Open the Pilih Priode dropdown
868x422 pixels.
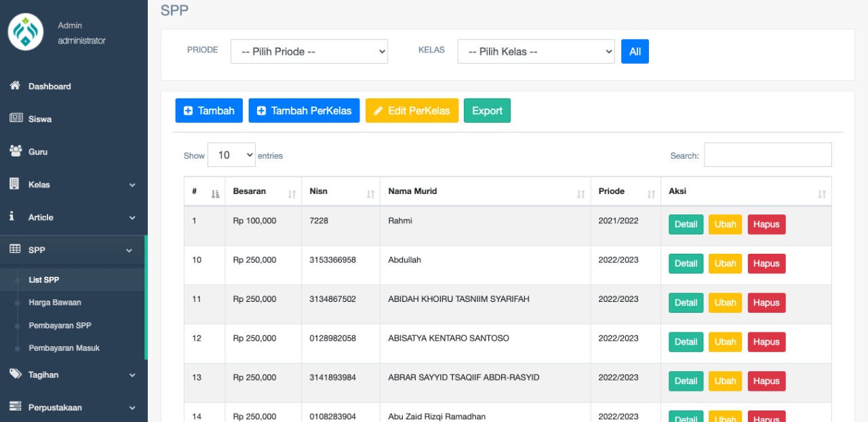point(309,52)
